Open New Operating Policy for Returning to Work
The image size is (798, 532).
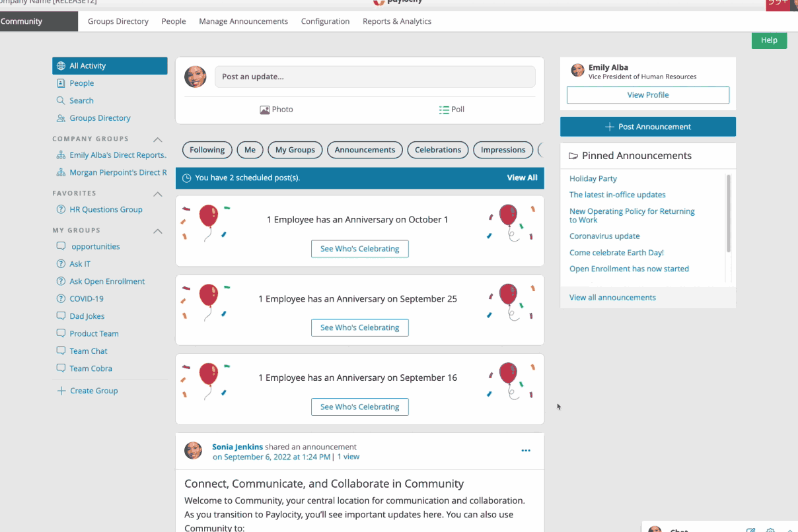click(632, 216)
